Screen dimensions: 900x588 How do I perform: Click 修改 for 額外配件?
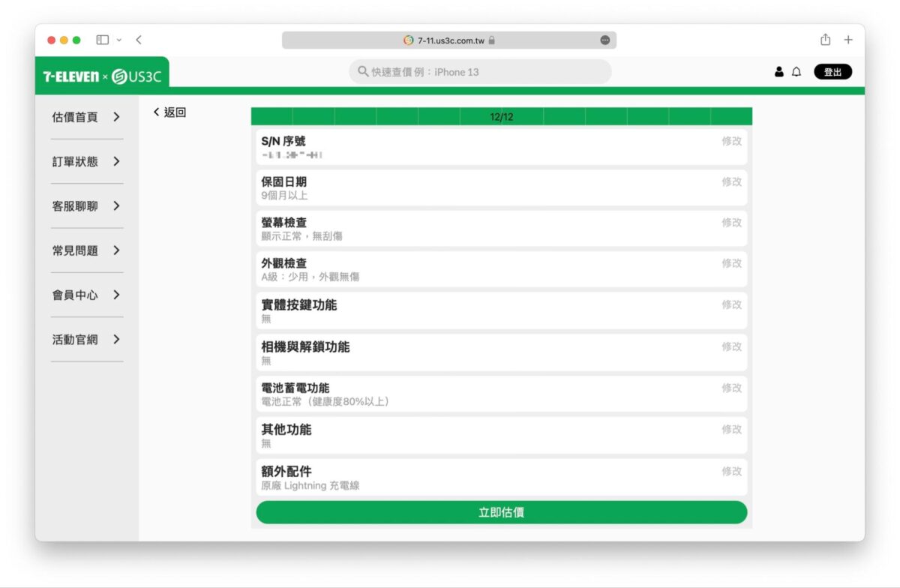coord(732,471)
